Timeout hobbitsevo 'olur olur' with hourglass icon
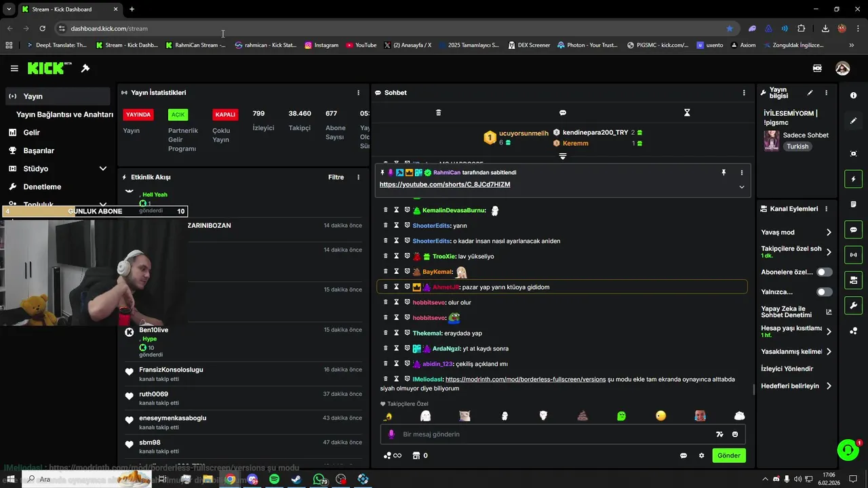 tap(397, 302)
